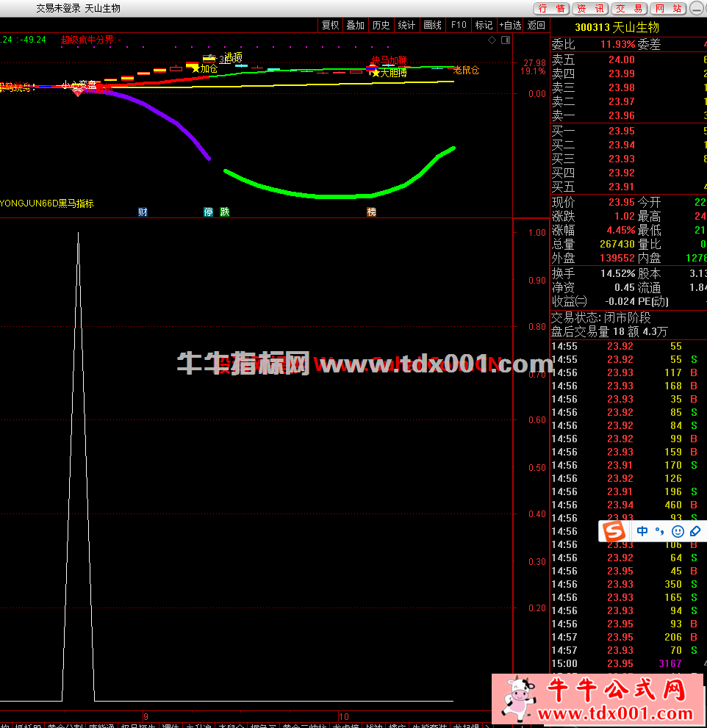This screenshot has height=728, width=707.
Task: Click the 收益 value -0.024
Action: 620,301
